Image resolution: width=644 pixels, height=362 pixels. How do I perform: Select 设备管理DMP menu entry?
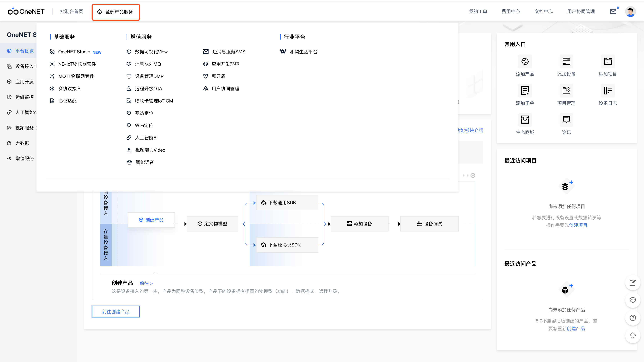[x=145, y=76]
